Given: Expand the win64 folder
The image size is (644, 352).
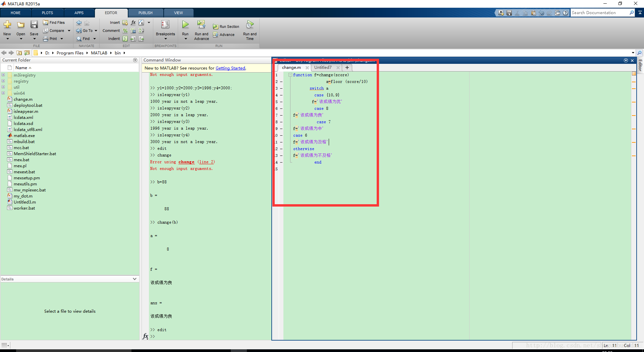Looking at the screenshot, I should [x=3, y=93].
